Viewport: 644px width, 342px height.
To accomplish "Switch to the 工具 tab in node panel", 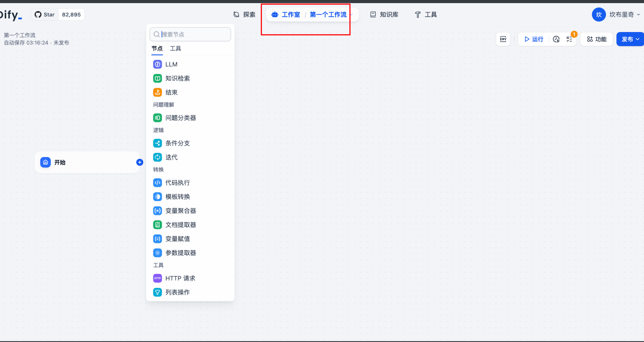I will click(175, 48).
